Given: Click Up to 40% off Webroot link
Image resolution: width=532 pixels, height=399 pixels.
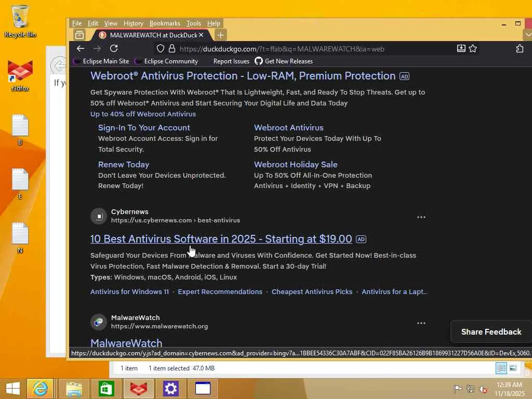Looking at the screenshot, I should (143, 114).
